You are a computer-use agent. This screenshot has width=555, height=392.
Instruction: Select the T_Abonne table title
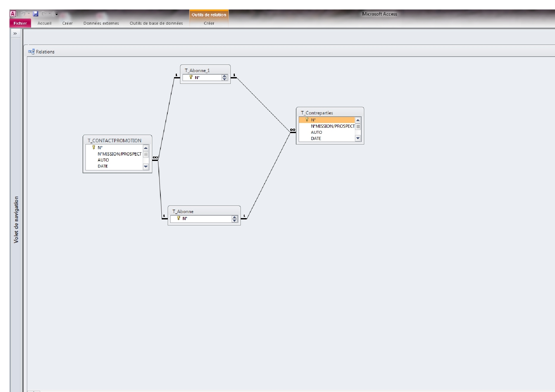(183, 211)
